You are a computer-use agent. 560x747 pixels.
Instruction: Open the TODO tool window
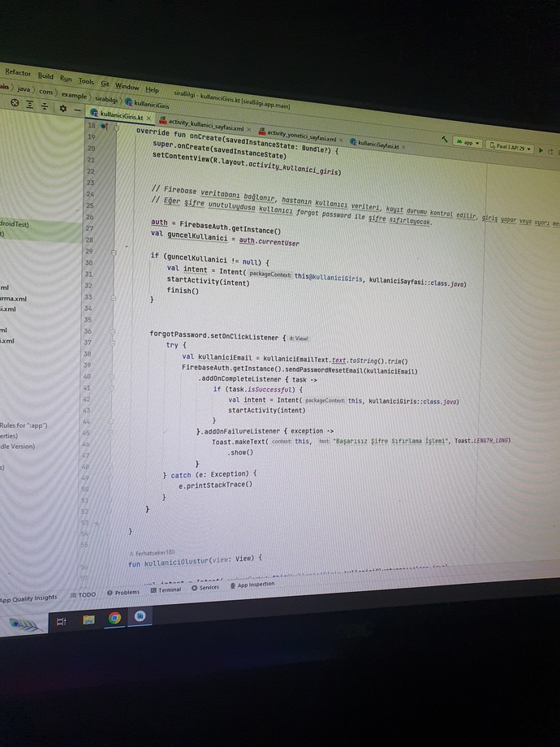pos(83,594)
